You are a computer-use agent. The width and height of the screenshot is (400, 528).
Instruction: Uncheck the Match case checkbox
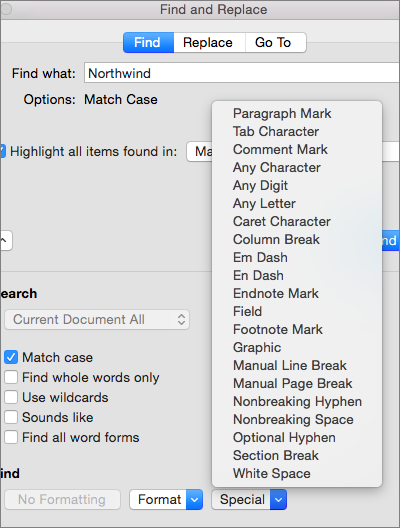11,357
